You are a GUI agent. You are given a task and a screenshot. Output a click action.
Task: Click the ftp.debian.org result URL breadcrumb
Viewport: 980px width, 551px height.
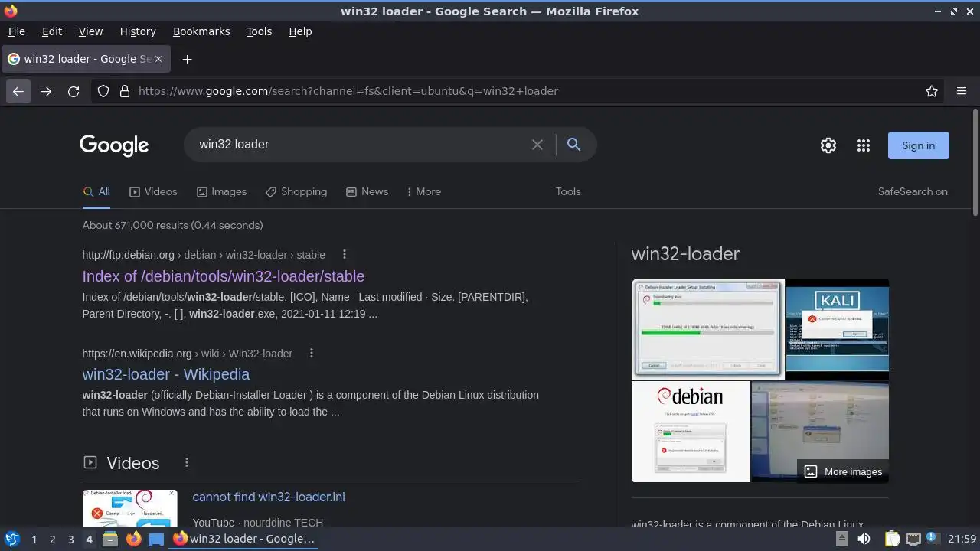(204, 255)
